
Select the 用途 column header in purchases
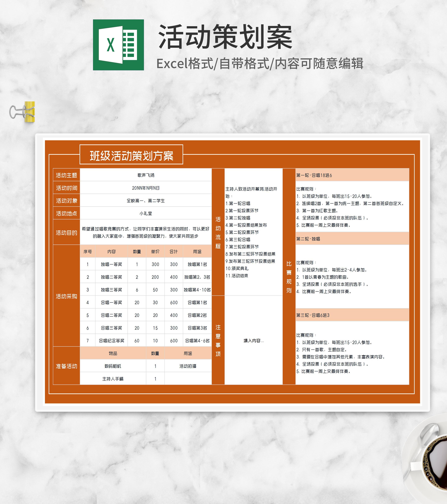pos(197,252)
